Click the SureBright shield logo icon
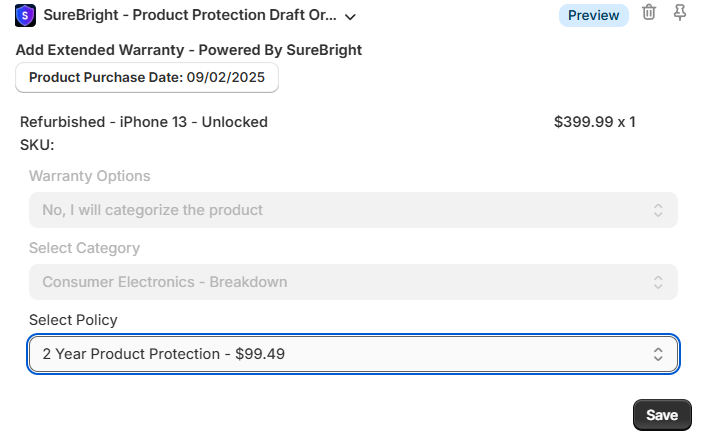The image size is (705, 437). pyautogui.click(x=26, y=16)
